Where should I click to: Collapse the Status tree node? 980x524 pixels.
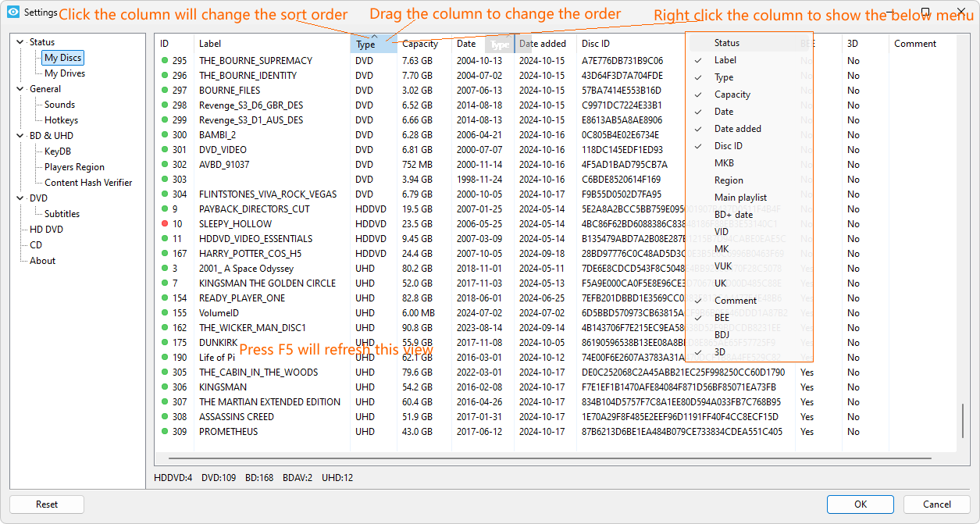tap(20, 42)
